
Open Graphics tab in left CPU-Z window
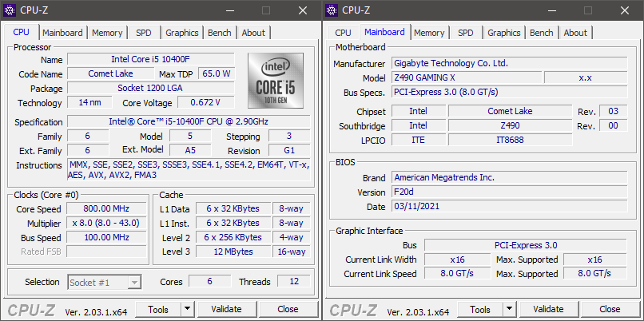tap(182, 33)
